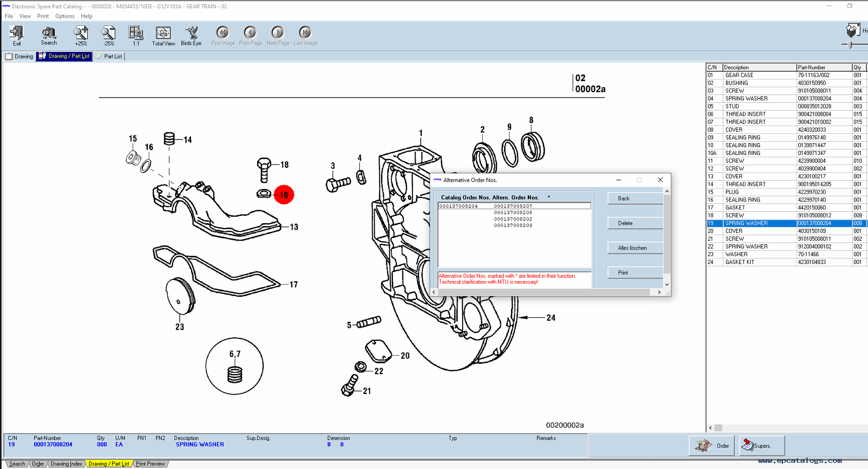868x469 pixels.
Task: Select the Drawing view tab
Action: click(x=20, y=56)
